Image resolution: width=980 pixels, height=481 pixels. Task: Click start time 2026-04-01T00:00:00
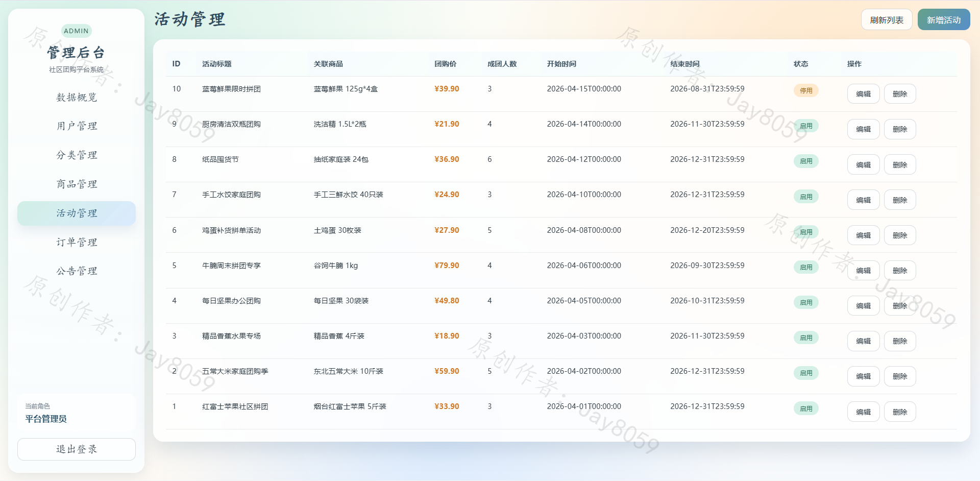point(584,406)
